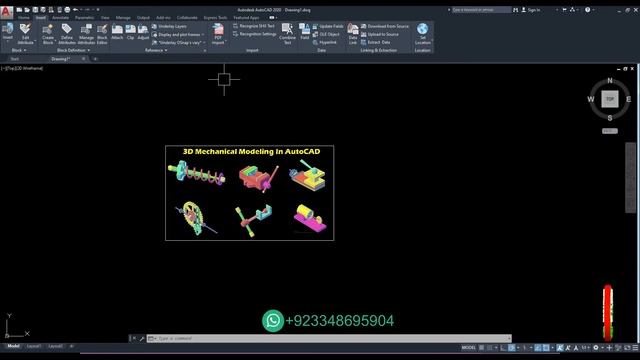This screenshot has height=360, width=640.
Task: Switch to the Layout1 tab
Action: click(33, 346)
